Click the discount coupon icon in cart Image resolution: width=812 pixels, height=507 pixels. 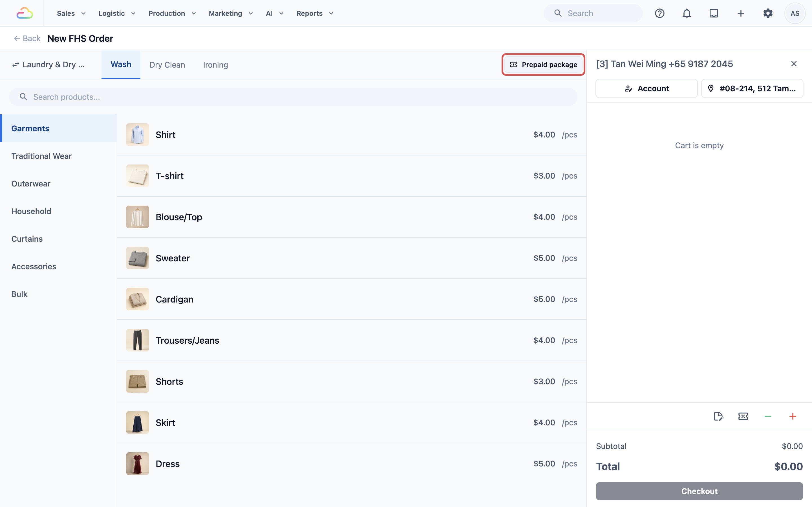coord(743,416)
